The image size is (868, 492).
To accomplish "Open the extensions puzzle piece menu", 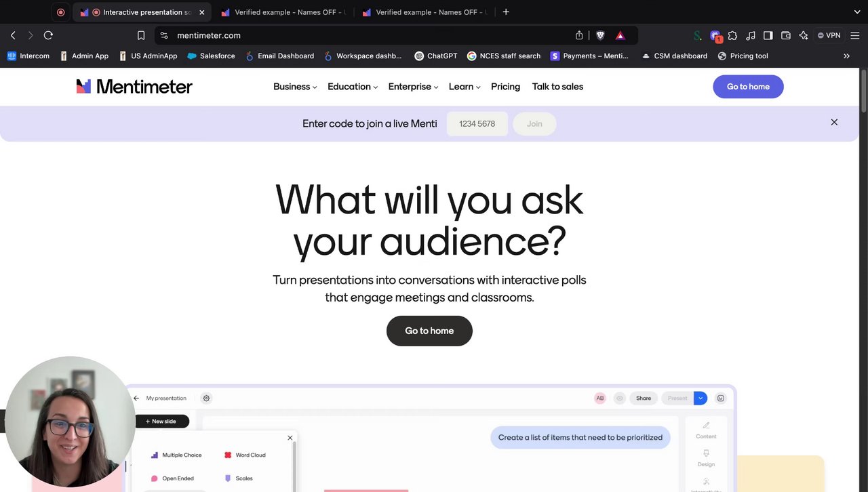I will [x=732, y=35].
